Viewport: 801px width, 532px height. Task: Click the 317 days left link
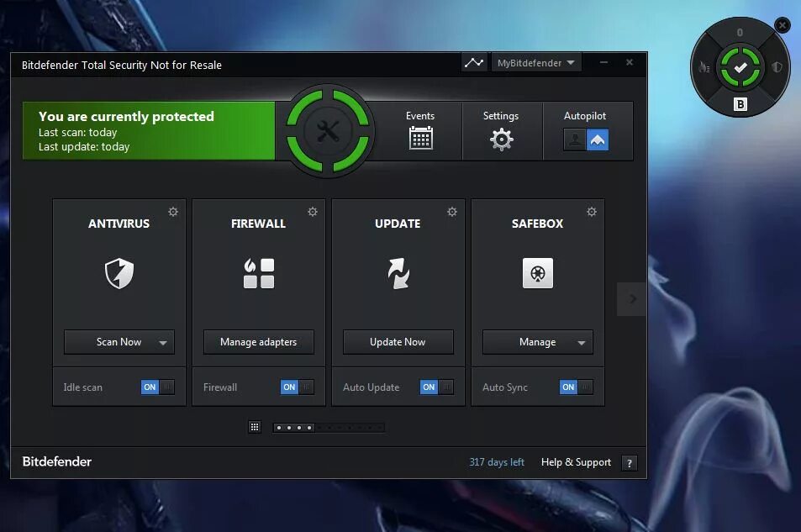pyautogui.click(x=497, y=462)
